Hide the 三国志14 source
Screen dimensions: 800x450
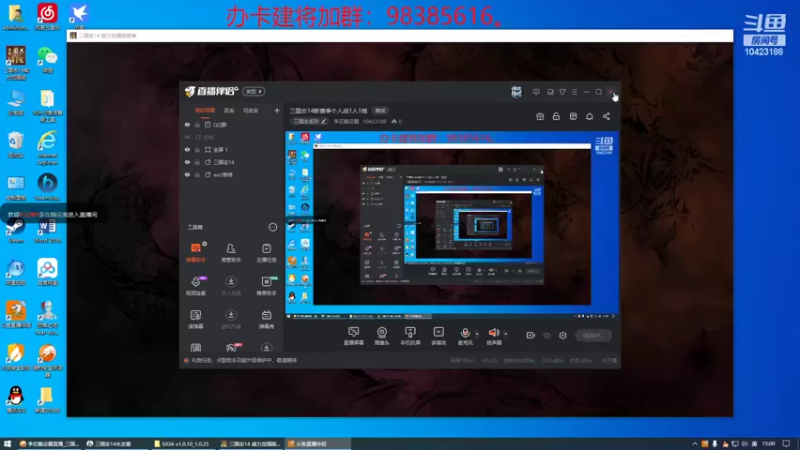(x=187, y=162)
